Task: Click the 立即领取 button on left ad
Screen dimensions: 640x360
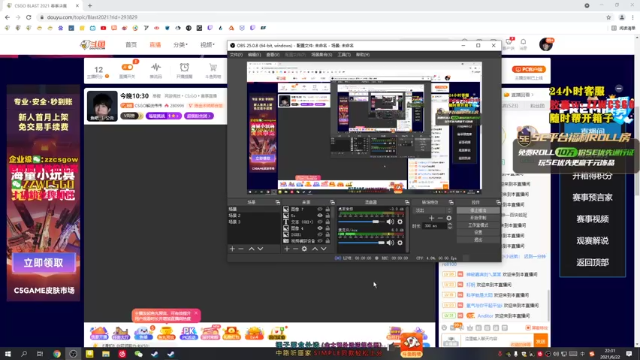Action: tap(44, 262)
